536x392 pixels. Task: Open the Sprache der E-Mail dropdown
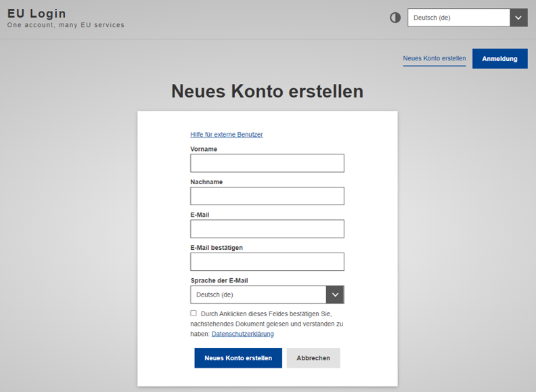point(259,295)
